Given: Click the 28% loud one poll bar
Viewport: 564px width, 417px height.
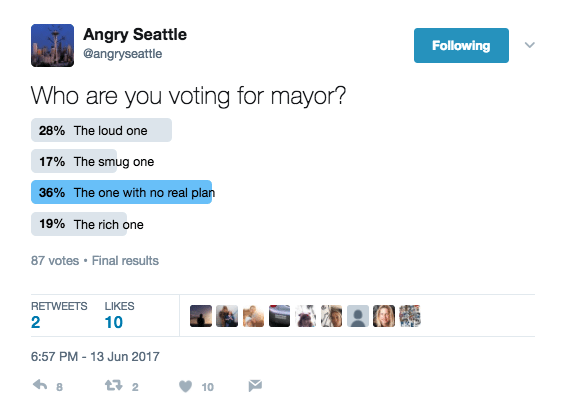Looking at the screenshot, I should coord(101,130).
